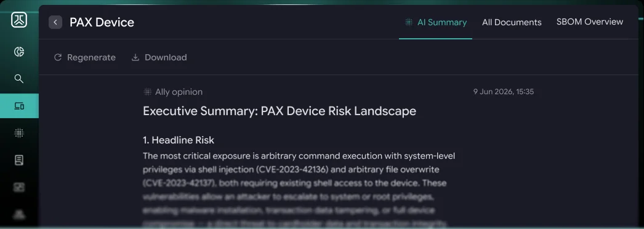
Task: Click the 1. Headline Risk subheading
Action: point(179,140)
